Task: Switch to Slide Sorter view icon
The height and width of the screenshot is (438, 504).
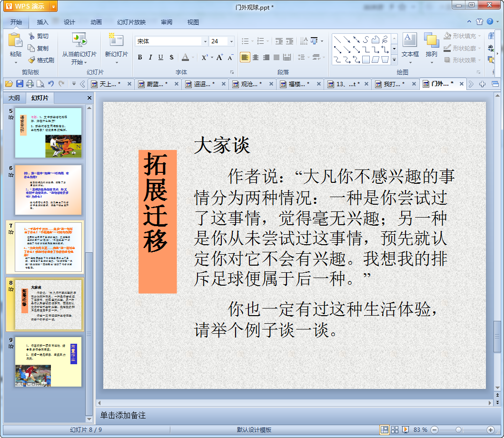Action: 395,429
